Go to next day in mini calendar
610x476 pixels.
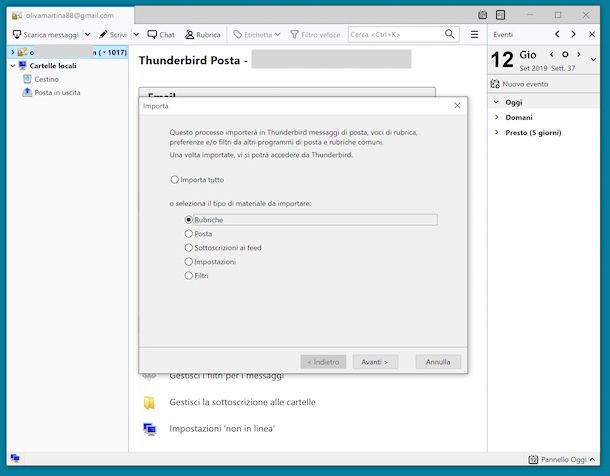coord(579,54)
